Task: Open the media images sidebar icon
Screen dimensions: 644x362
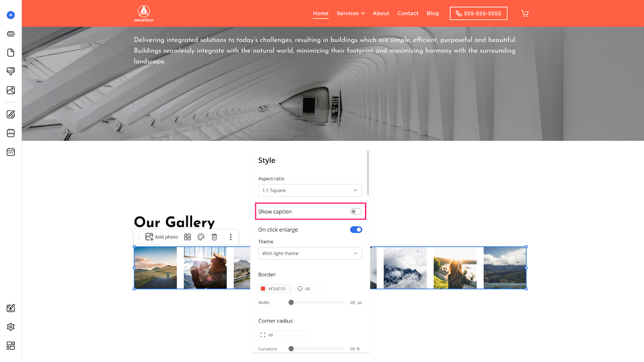Action: (11, 90)
